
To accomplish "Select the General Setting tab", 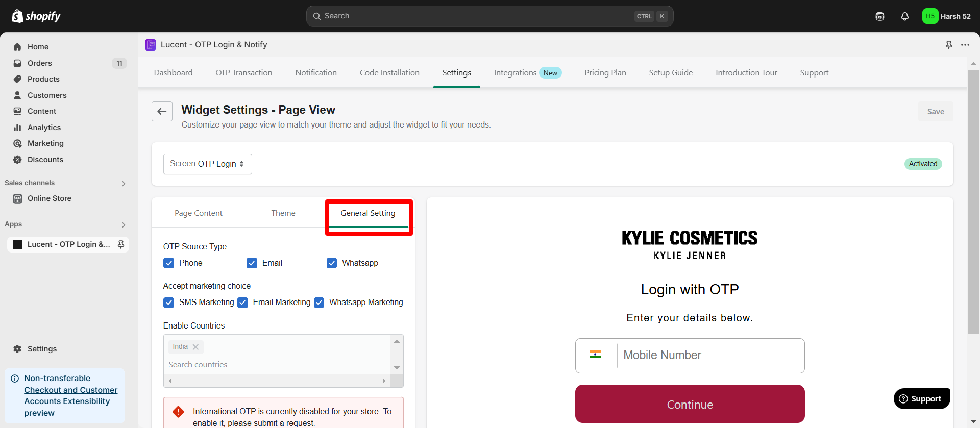I will 368,213.
